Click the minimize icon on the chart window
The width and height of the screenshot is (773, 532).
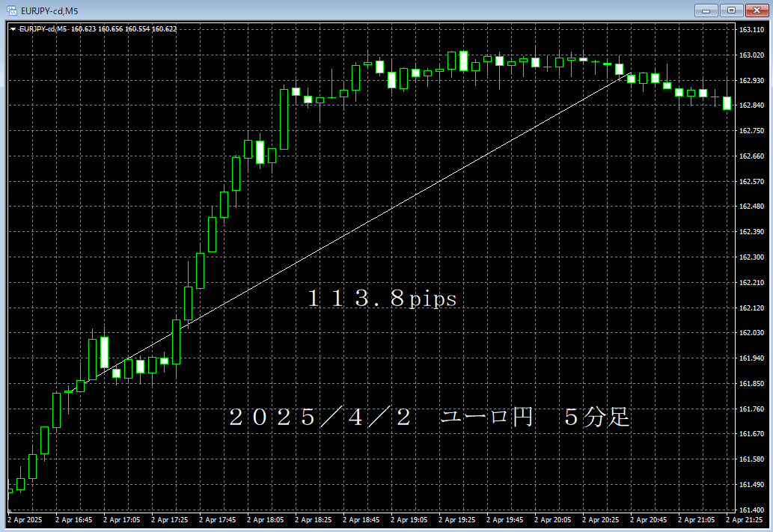[x=705, y=10]
